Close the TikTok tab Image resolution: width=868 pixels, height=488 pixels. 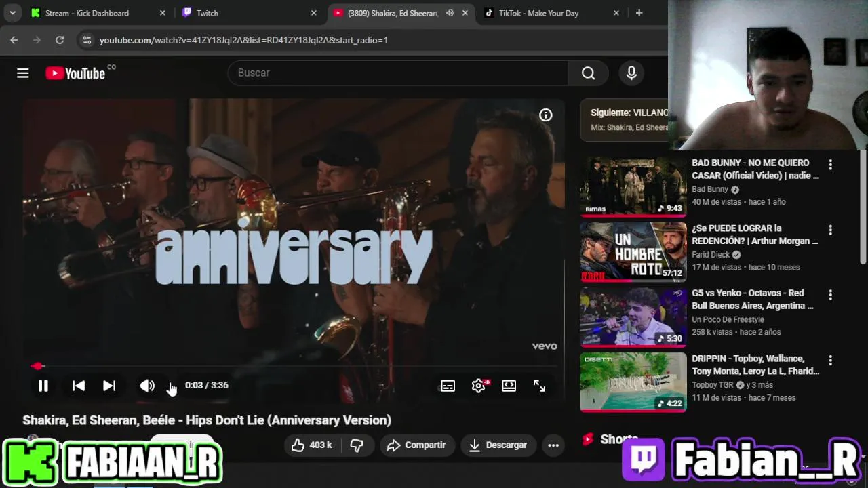point(616,13)
